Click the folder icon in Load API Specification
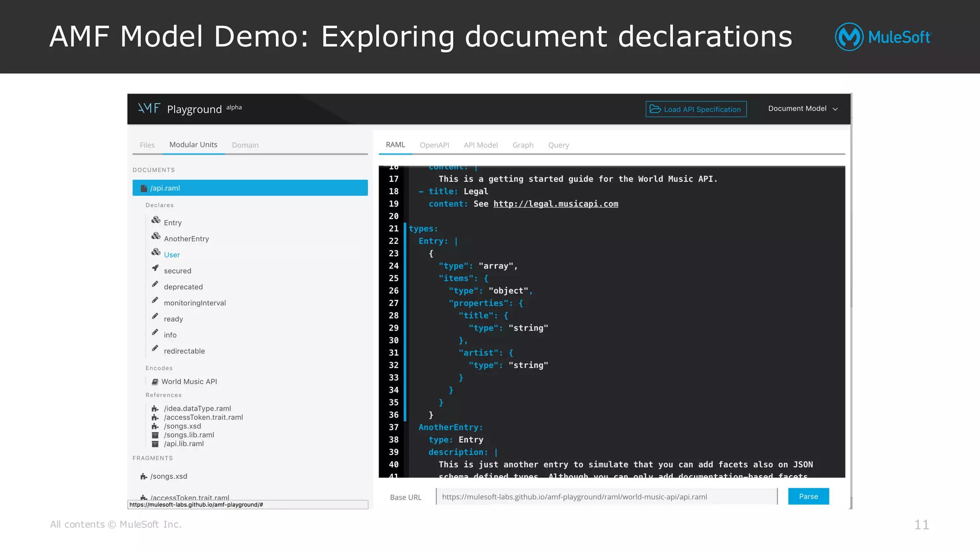Screen dimensions: 980x551 655,109
